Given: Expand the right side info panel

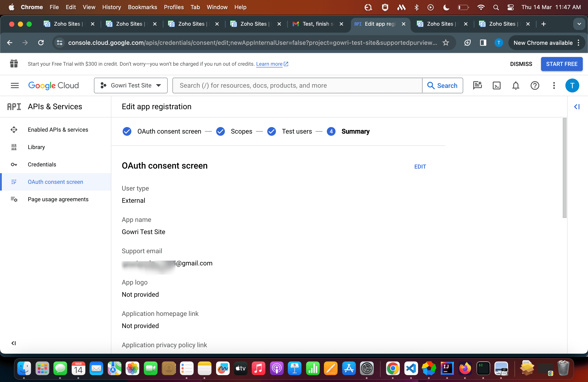Looking at the screenshot, I should [577, 107].
